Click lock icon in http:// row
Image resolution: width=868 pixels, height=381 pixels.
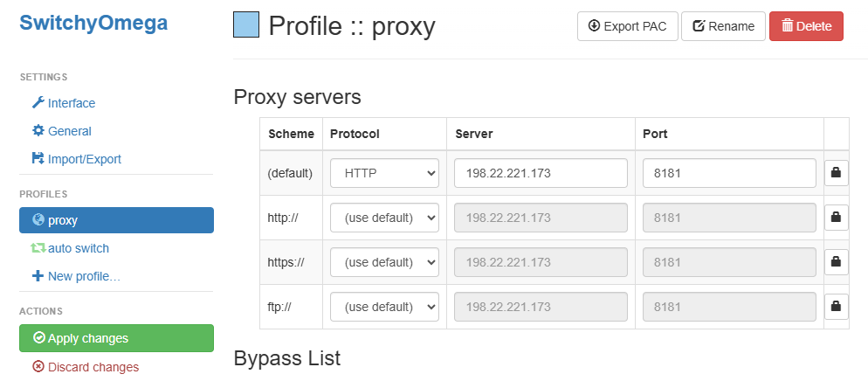click(837, 218)
